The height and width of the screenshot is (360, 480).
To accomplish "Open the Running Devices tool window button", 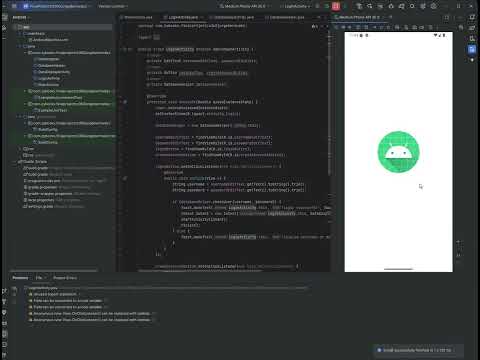I will (x=472, y=50).
